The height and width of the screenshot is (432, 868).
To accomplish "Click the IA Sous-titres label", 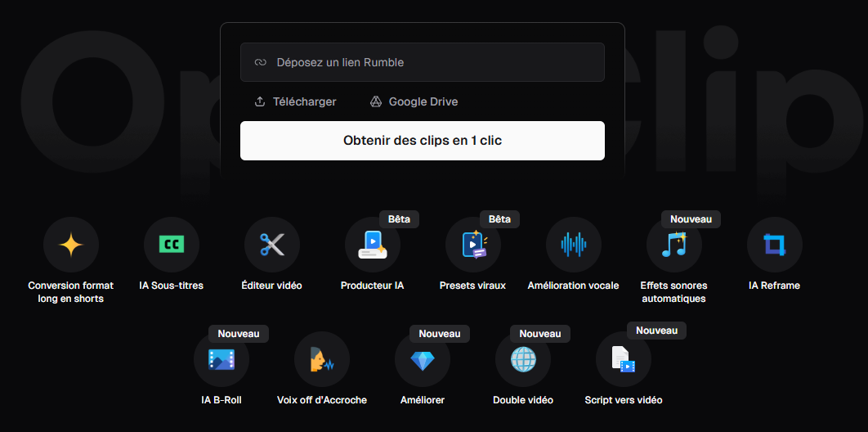I will coord(172,286).
